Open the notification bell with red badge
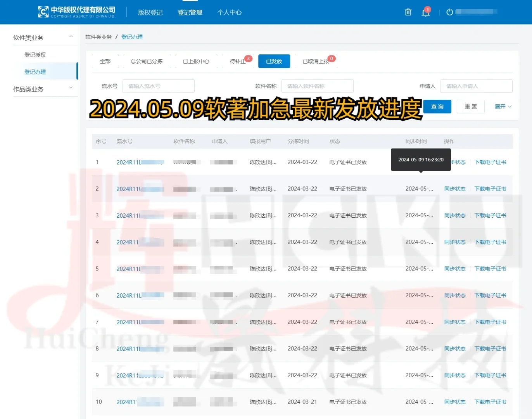This screenshot has height=419, width=532. pyautogui.click(x=425, y=12)
